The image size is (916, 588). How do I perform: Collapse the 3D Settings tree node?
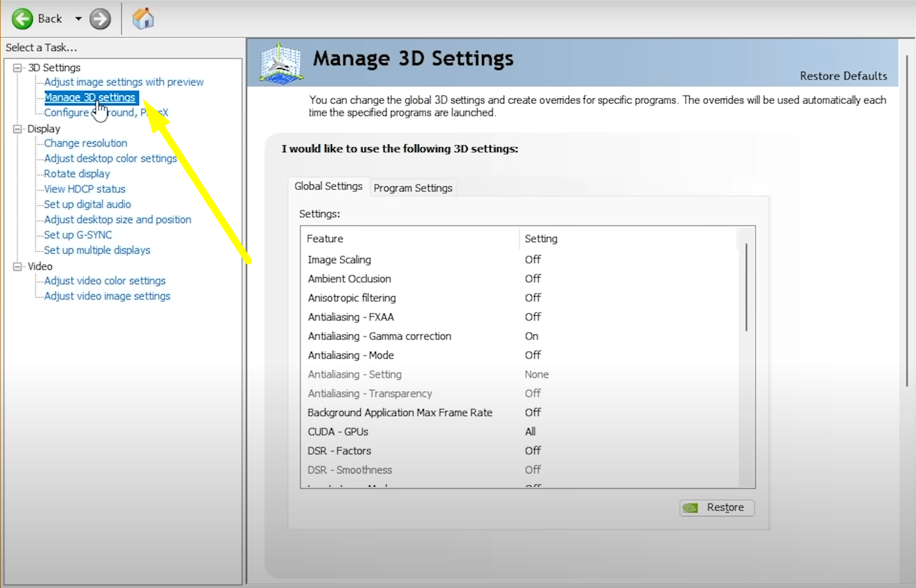click(x=17, y=68)
